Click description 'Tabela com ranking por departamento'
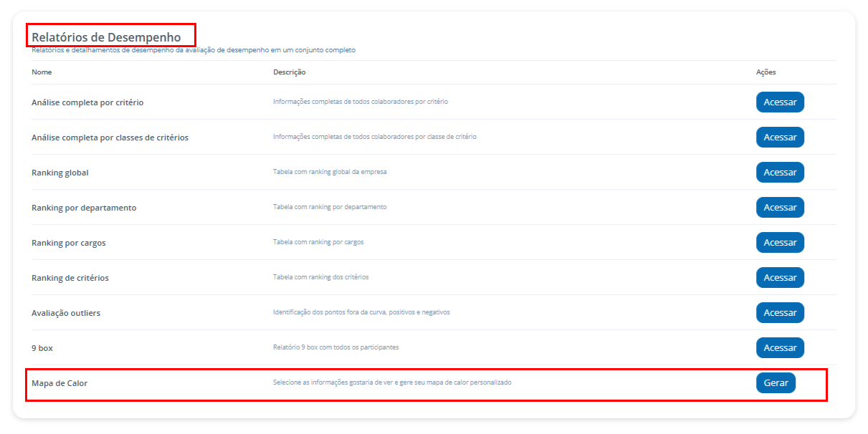 pyautogui.click(x=330, y=207)
